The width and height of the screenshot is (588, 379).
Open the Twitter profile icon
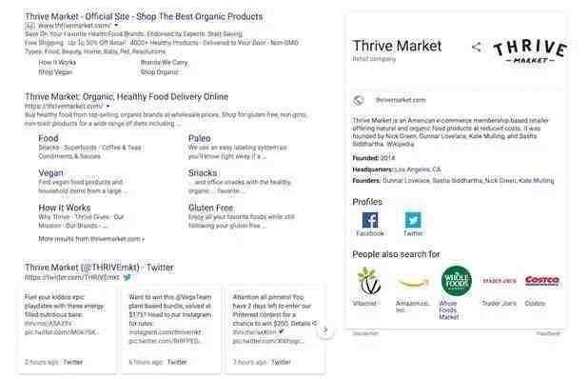tap(413, 220)
